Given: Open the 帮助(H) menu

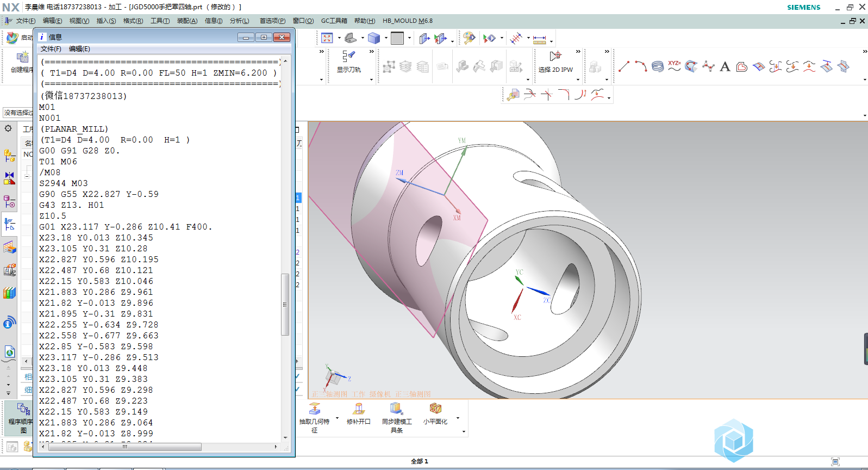Looking at the screenshot, I should [x=364, y=21].
